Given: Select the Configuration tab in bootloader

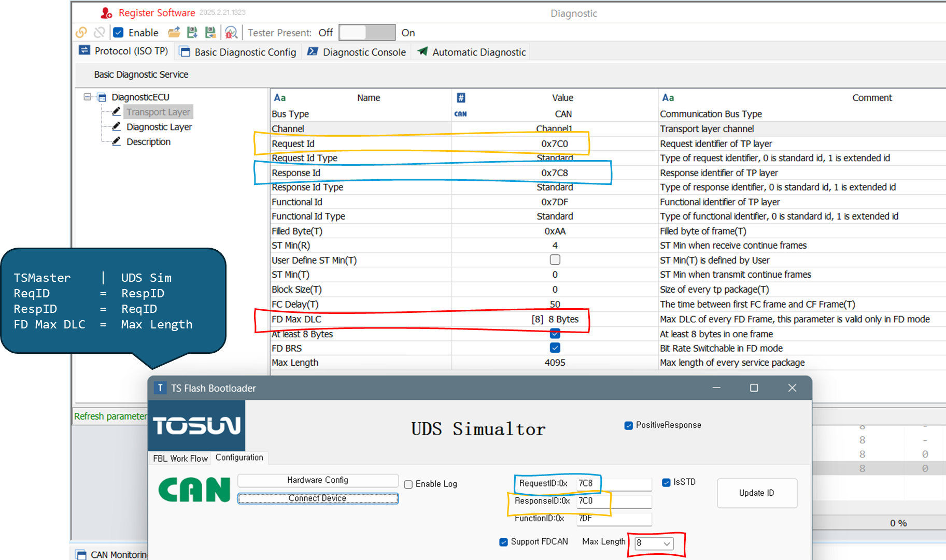Looking at the screenshot, I should (x=239, y=457).
